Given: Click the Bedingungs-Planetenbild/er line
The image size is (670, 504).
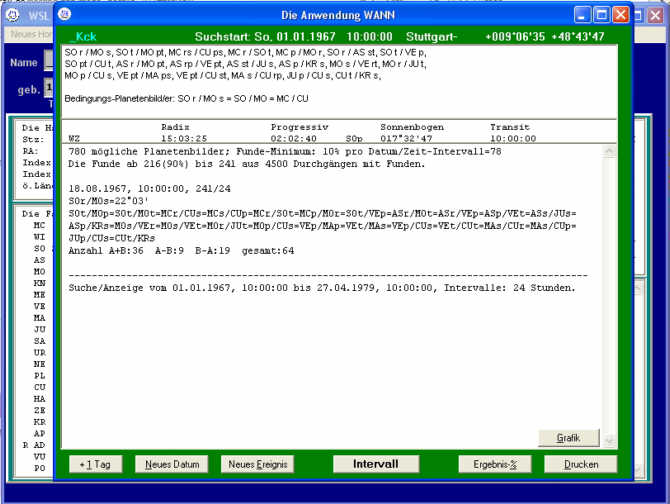Looking at the screenshot, I should click(186, 99).
